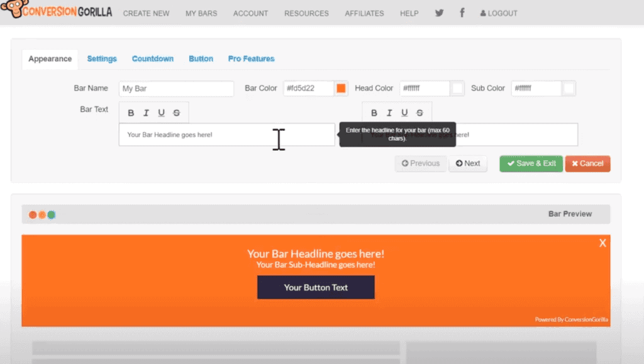644x364 pixels.
Task: Toggle bold in sub-headline text editor
Action: pos(374,113)
